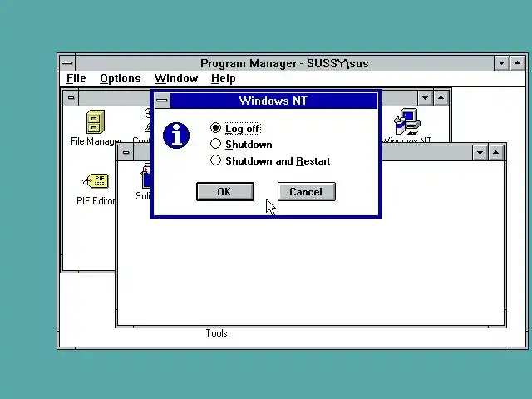Open the Help menu
532x399 pixels.
tap(223, 78)
